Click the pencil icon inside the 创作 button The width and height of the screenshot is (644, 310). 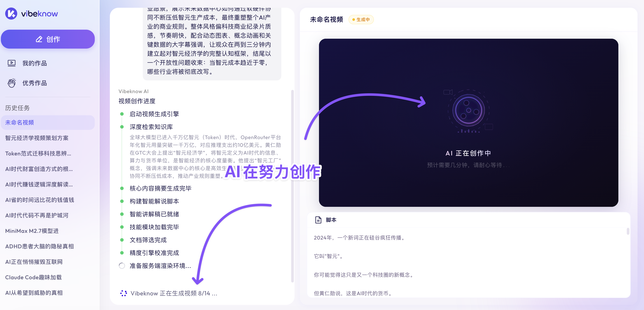pyautogui.click(x=39, y=39)
